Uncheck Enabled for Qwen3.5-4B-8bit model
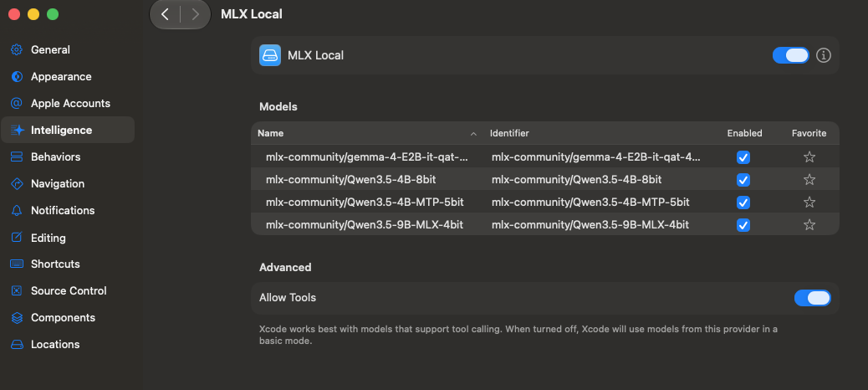The height and width of the screenshot is (390, 868). click(743, 180)
